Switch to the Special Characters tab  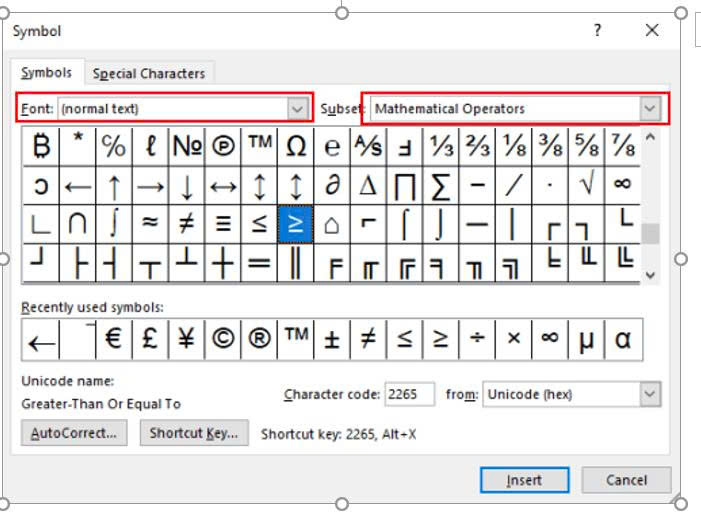click(x=149, y=73)
